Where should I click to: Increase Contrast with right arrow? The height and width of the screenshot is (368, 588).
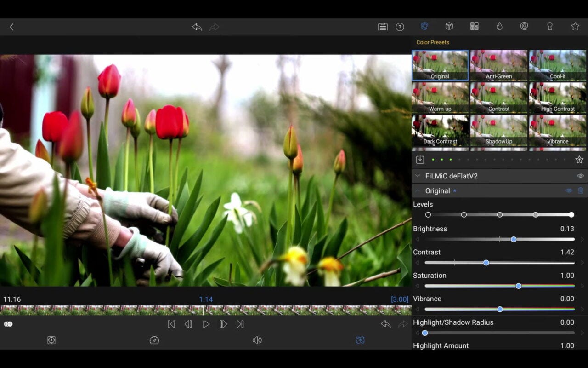[582, 263]
